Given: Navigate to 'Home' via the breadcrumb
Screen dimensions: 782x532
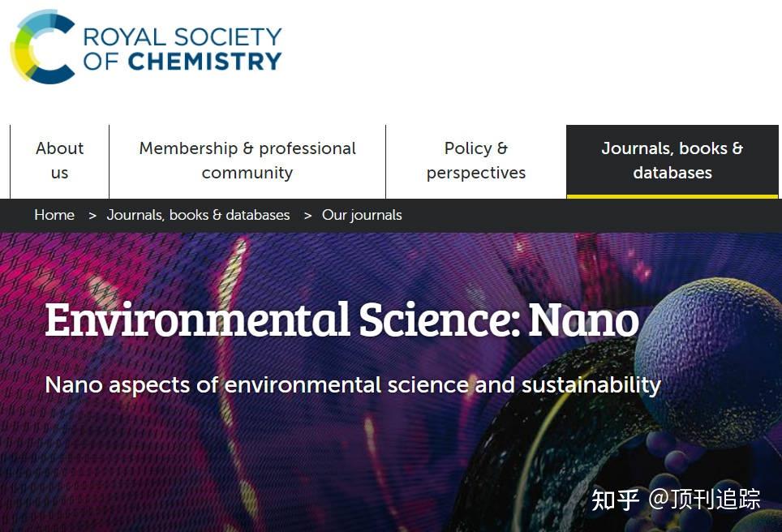Looking at the screenshot, I should 54,215.
